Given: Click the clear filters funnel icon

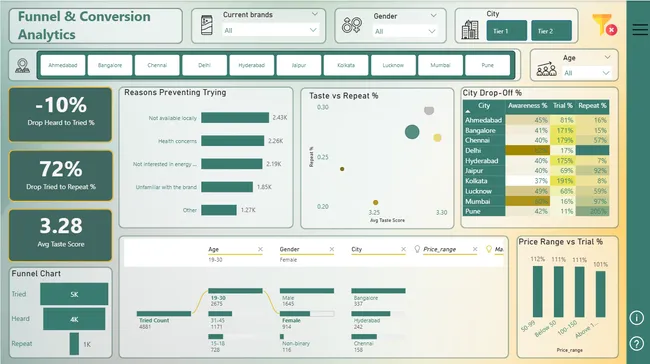Looking at the screenshot, I should click(604, 24).
